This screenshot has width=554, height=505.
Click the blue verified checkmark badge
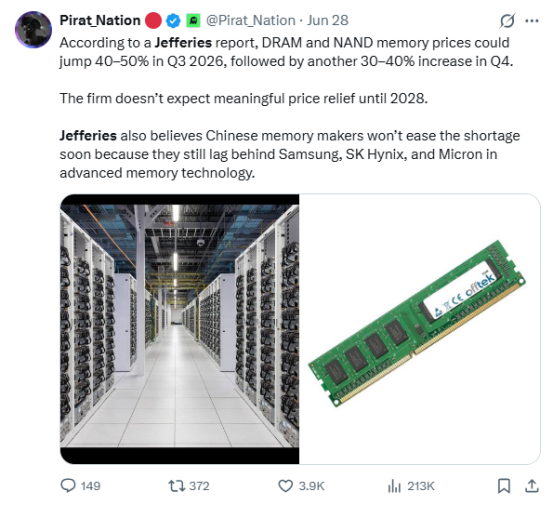point(173,20)
